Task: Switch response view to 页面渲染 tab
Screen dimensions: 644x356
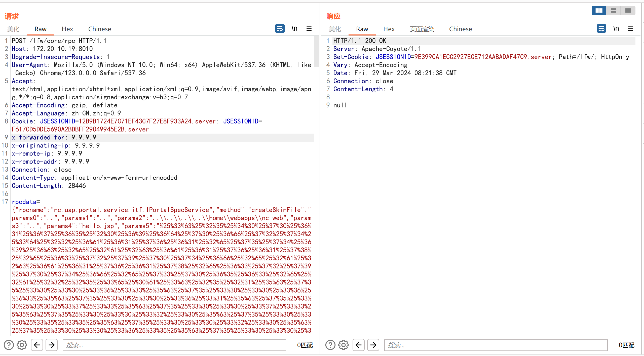Action: 422,29
